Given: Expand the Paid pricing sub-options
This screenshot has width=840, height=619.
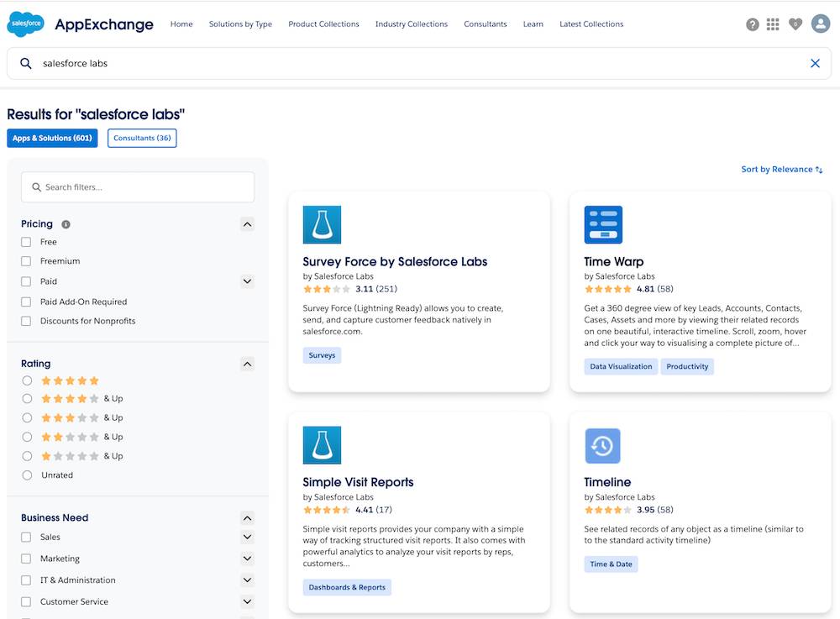Looking at the screenshot, I should 247,281.
